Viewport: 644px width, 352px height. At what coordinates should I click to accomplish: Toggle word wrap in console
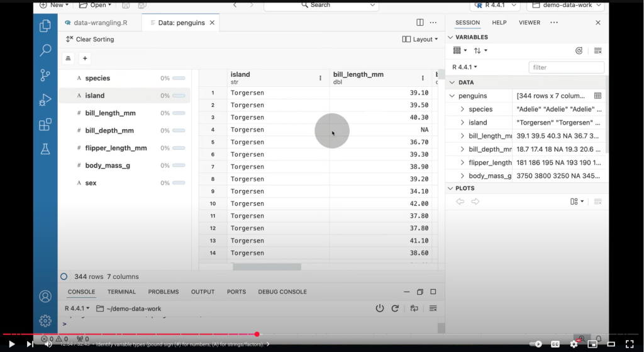pos(414,309)
